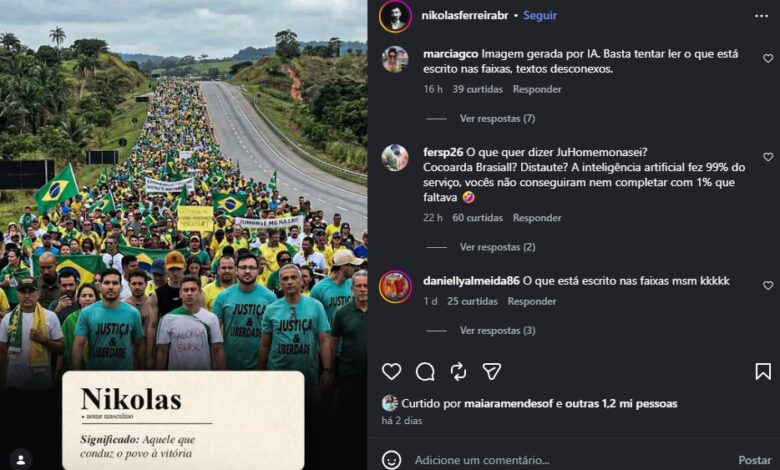Image resolution: width=780 pixels, height=470 pixels.
Task: Click tagged people icon on photo
Action: (20, 460)
